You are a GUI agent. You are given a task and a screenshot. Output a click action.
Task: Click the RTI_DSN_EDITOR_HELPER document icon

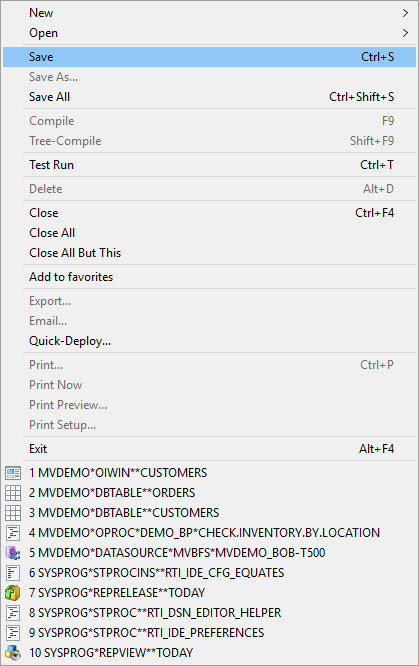(x=13, y=612)
